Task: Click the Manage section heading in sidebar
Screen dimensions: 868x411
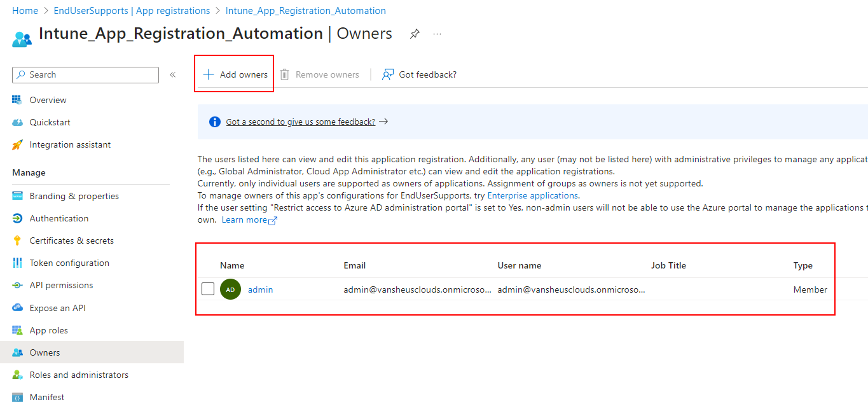Action: click(29, 172)
